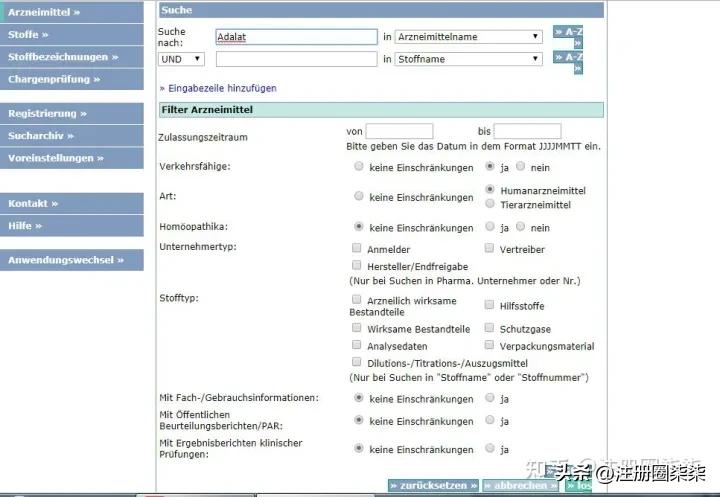Viewport: 720px width, 497px height.
Task: Select Tierarzneimittel radio button
Action: [x=490, y=203]
